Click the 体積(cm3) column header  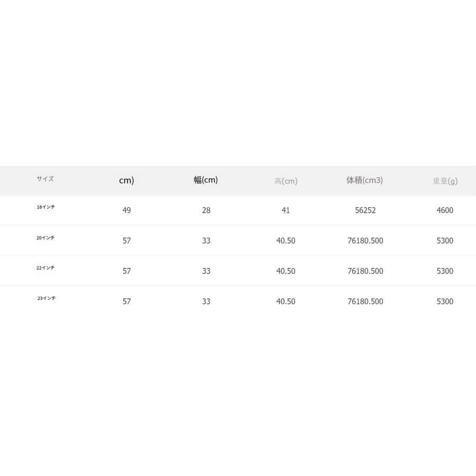point(364,180)
